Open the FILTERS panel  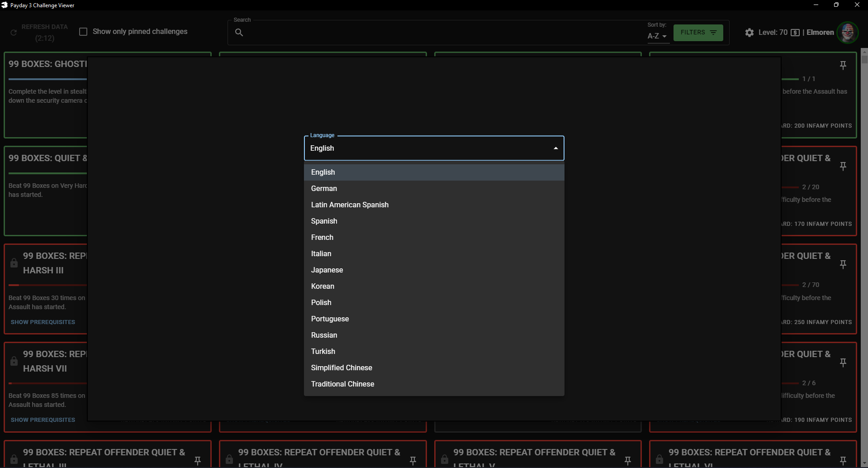698,33
